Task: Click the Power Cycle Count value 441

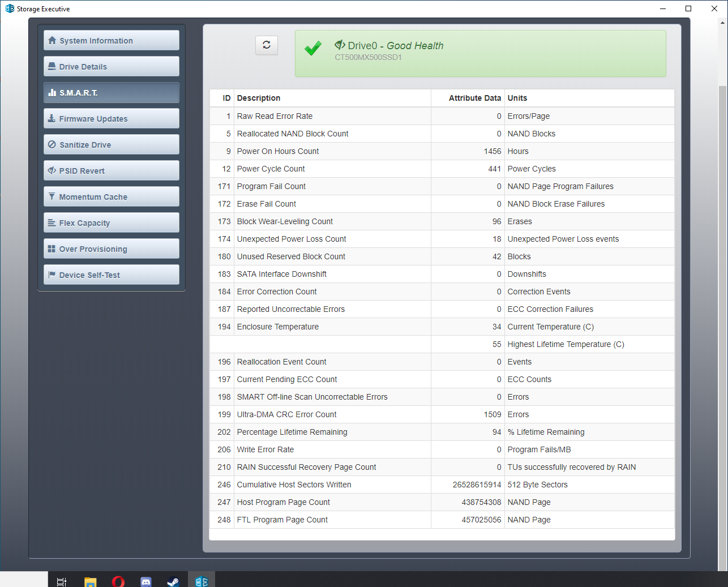Action: click(x=495, y=169)
